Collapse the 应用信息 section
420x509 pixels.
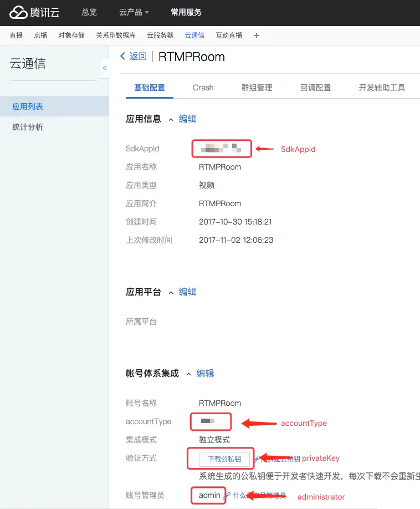tap(171, 120)
